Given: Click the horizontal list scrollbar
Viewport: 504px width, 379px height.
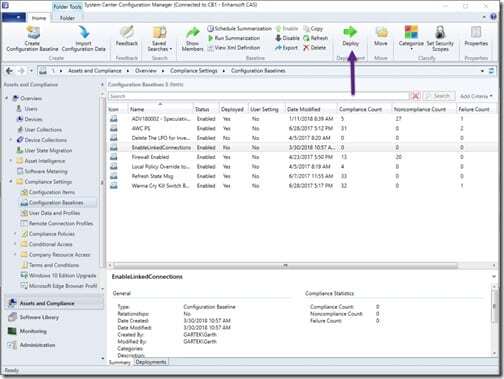Looking at the screenshot, I should pos(285,266).
